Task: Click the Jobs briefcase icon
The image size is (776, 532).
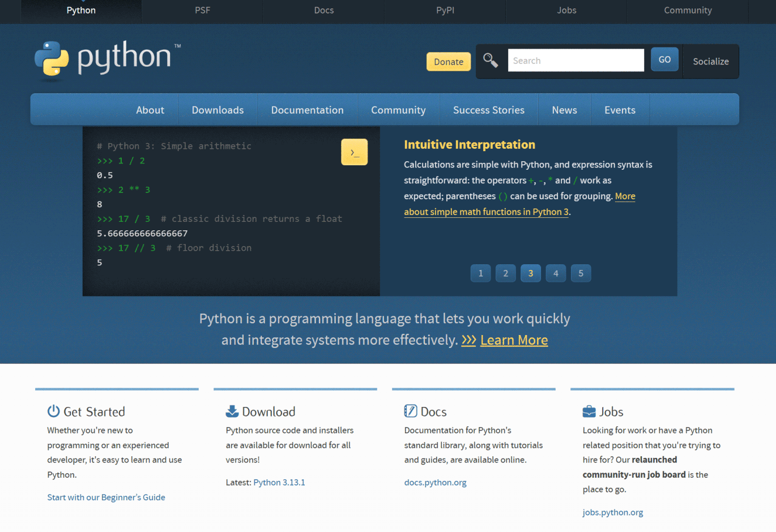Action: tap(589, 411)
